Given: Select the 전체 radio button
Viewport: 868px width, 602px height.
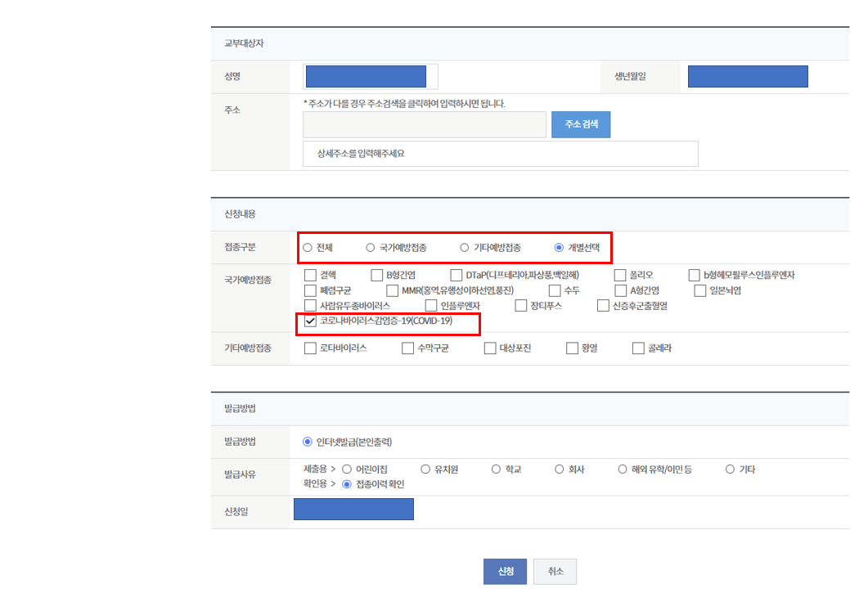Looking at the screenshot, I should 308,247.
